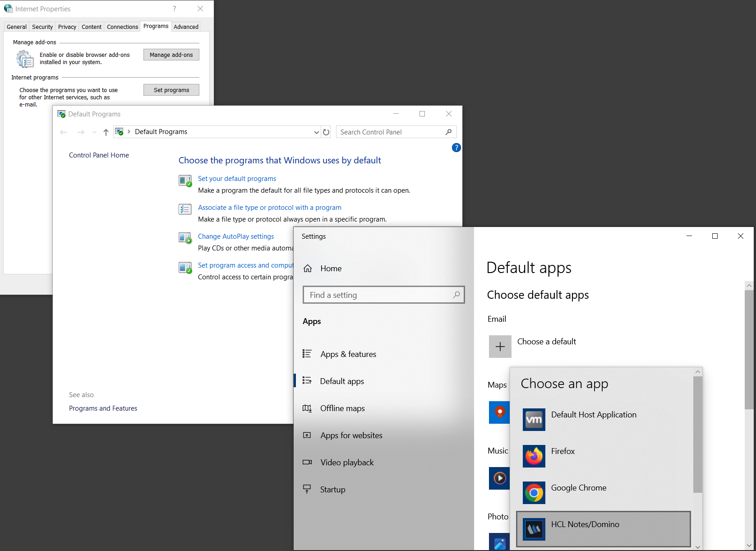Select Firefox in the Choose an app list
The width and height of the screenshot is (756, 551).
coord(562,451)
